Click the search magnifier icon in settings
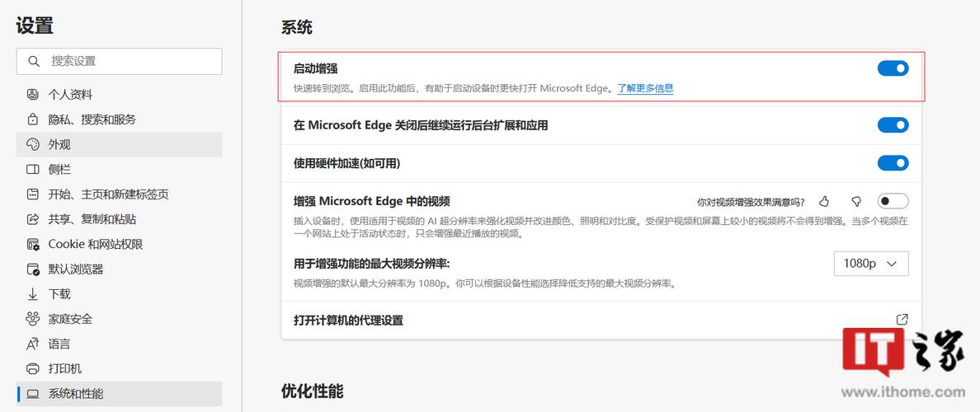Viewport: 980px width, 412px height. [x=34, y=61]
